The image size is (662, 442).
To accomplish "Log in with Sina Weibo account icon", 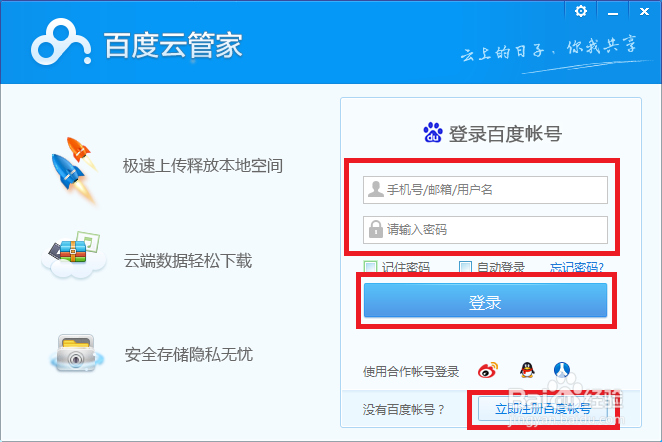I will pyautogui.click(x=488, y=370).
